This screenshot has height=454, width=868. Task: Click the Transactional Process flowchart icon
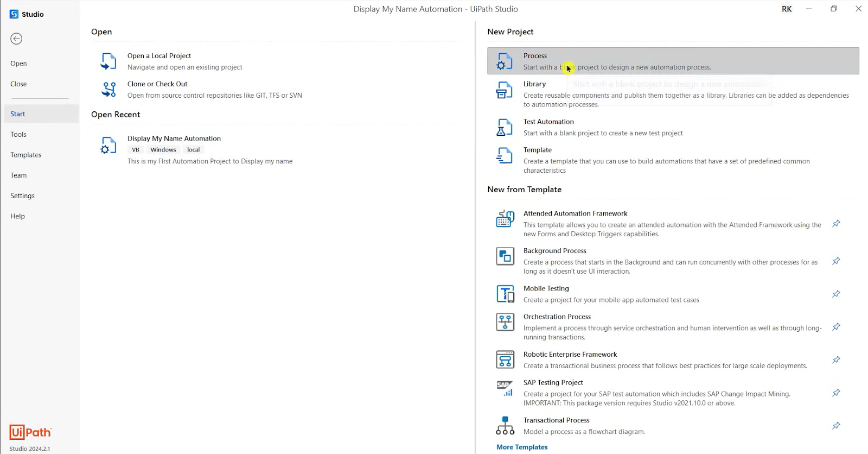505,425
